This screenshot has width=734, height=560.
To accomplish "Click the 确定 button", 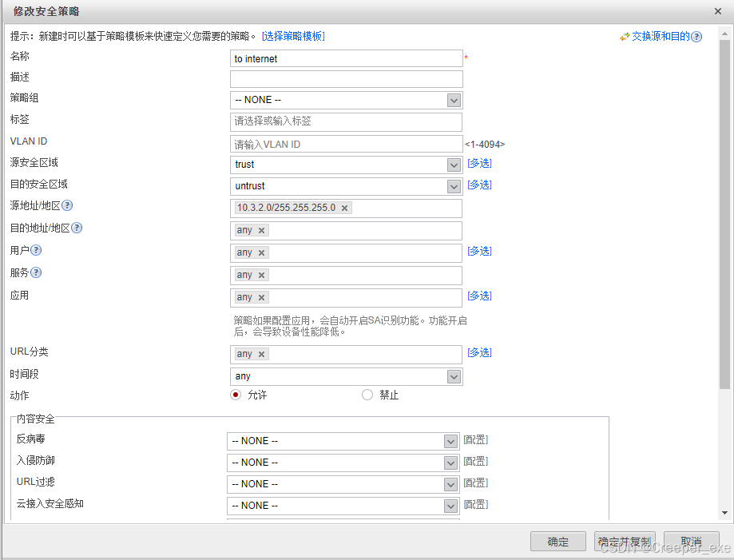I will (558, 542).
